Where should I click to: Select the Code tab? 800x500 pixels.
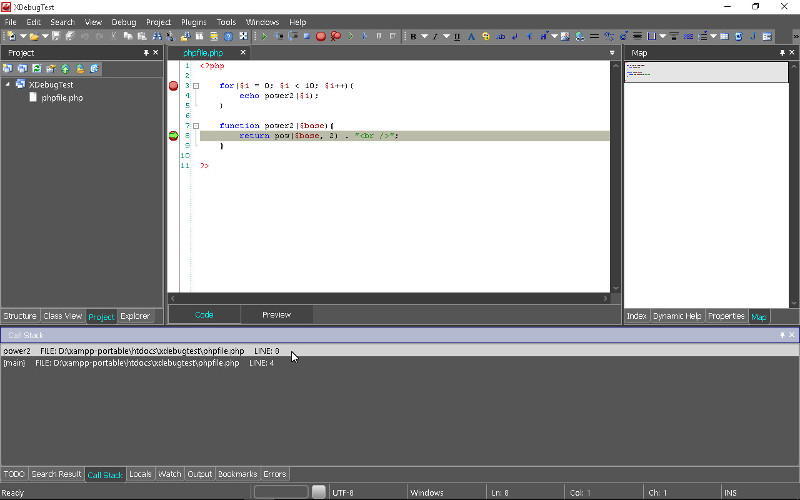point(204,315)
